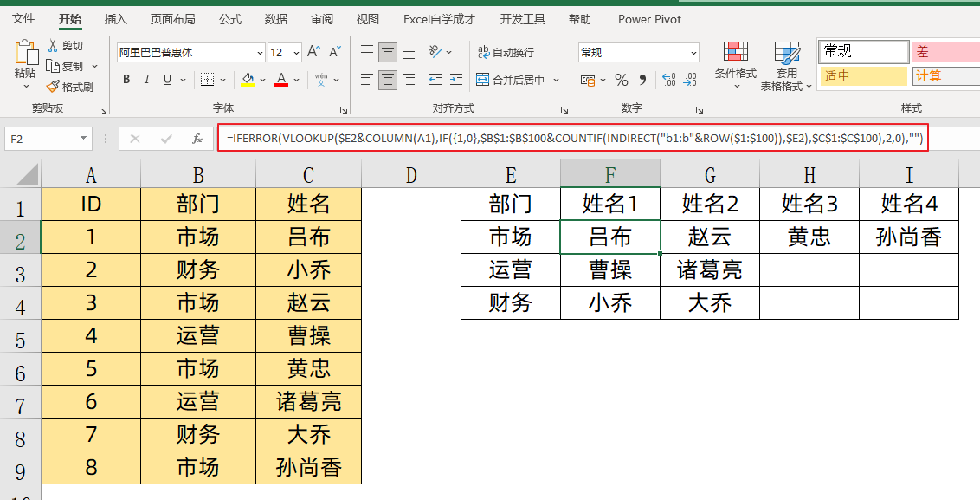
Task: Open the underline style dropdown arrow
Action: coord(184,80)
